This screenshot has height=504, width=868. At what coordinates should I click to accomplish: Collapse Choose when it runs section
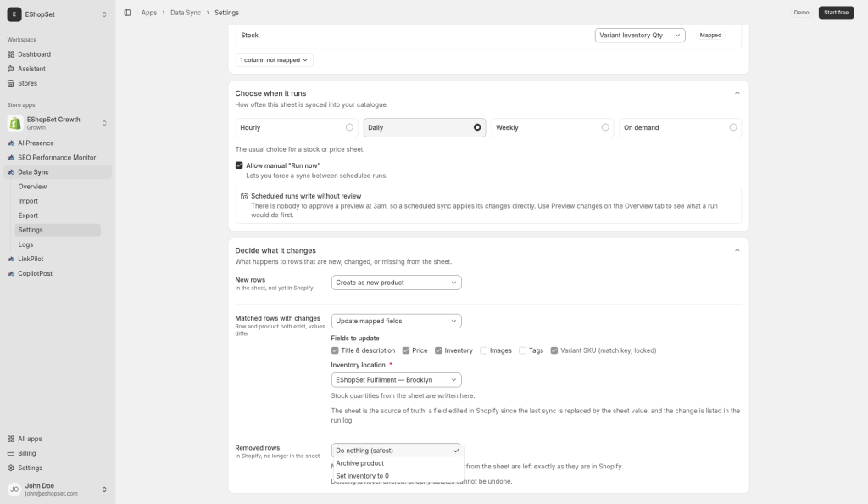(737, 93)
